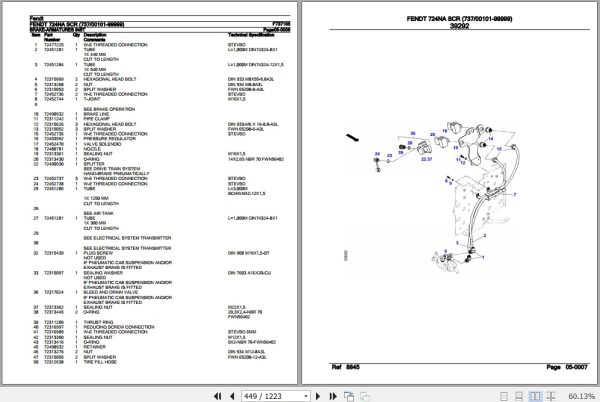Click the SEE AIR TANK note
Image resolution: width=600 pixels, height=402 pixels.
point(98,213)
